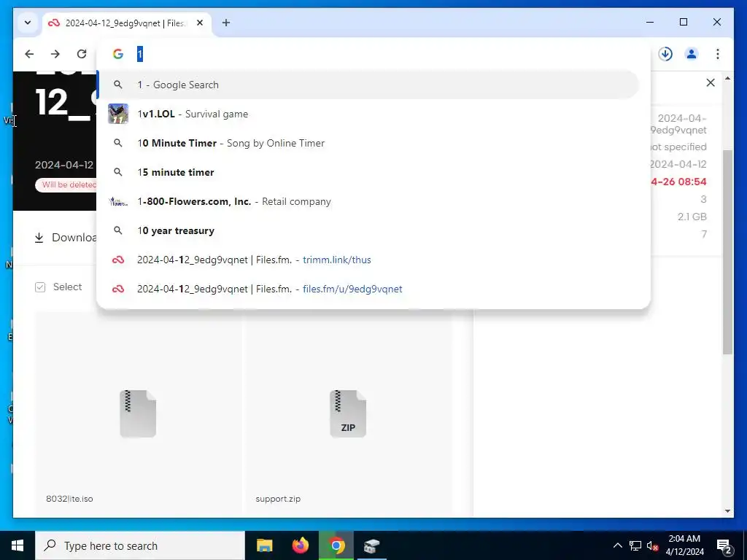Choose the 10 Minute Timer suggestion

(368, 143)
